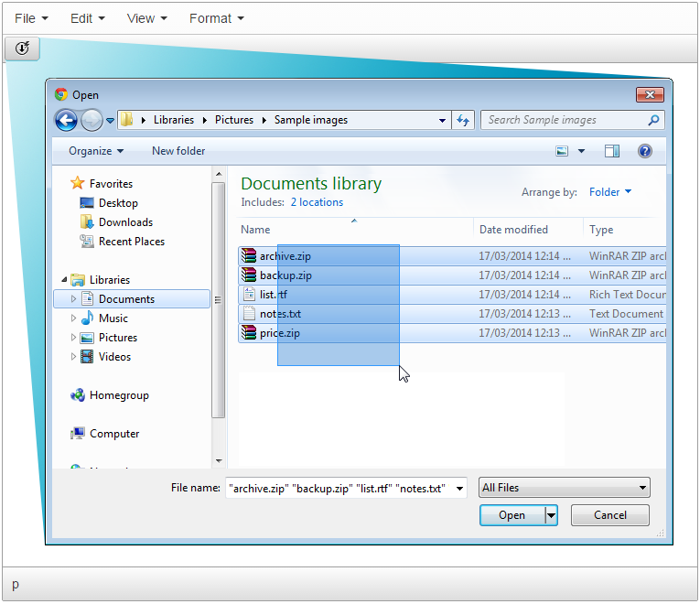
Task: Follow the 2 locations link
Action: [x=317, y=202]
